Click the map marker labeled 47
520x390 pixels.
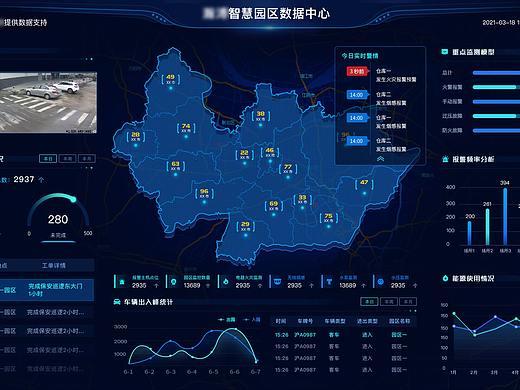pos(364,184)
